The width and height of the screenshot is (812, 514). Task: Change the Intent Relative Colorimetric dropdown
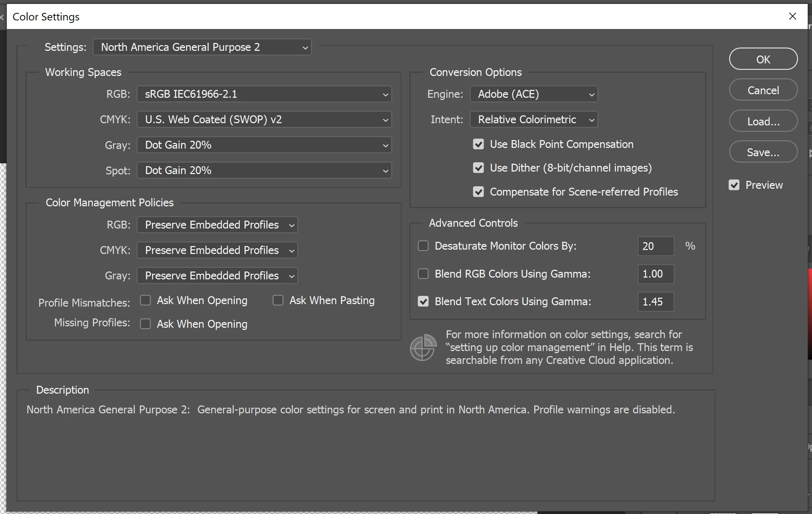tap(533, 120)
